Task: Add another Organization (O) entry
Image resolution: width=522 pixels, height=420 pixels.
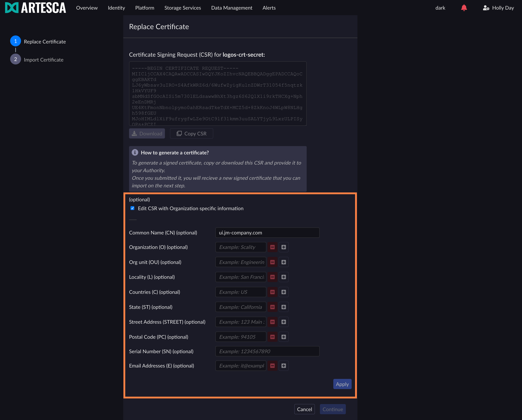Action: pyautogui.click(x=284, y=247)
